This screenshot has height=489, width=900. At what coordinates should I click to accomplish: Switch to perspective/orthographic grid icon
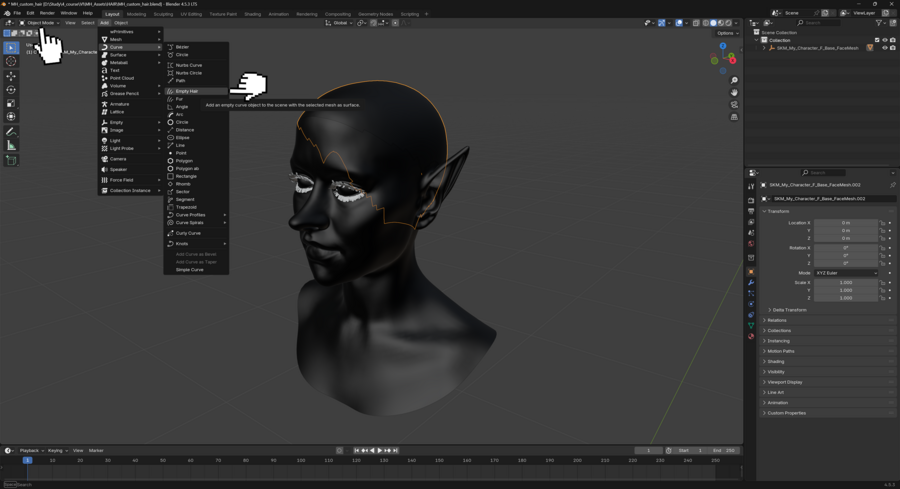[734, 117]
